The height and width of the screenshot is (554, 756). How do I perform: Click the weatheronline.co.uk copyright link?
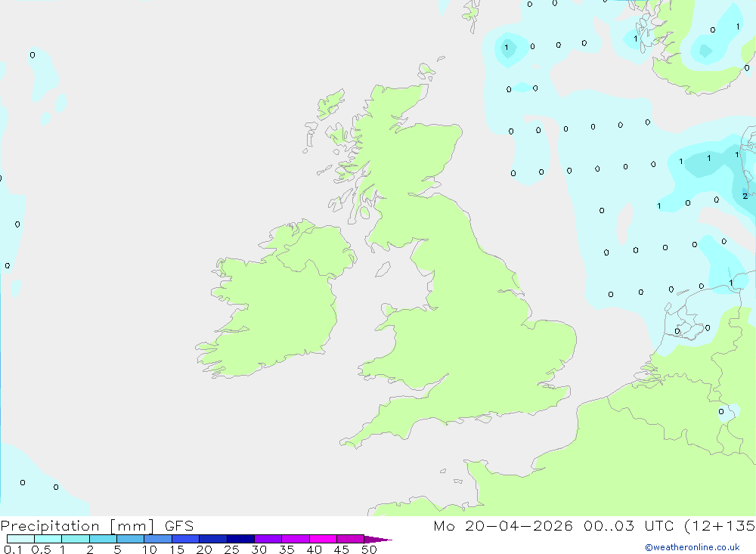coord(692,547)
